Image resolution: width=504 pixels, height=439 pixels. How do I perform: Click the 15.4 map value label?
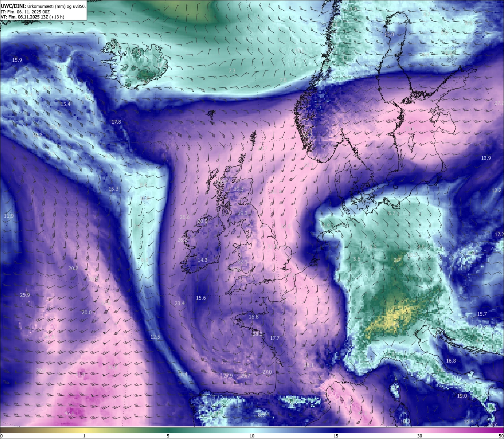(x=65, y=104)
